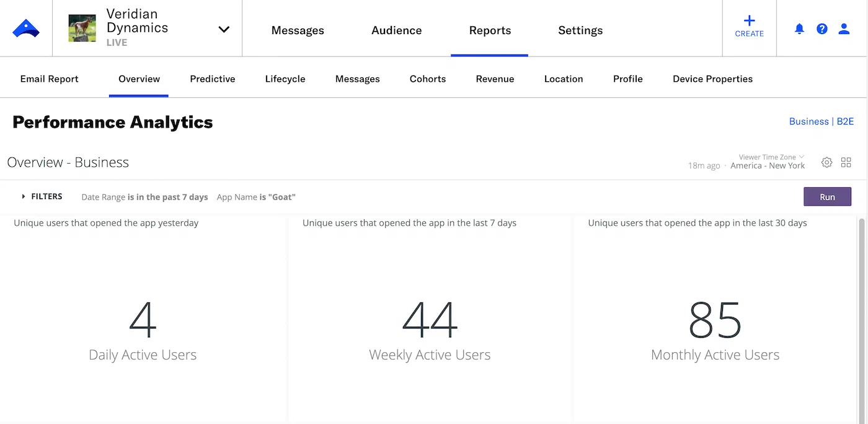Open the Veridian Dynamics workspace switcher

223,29
